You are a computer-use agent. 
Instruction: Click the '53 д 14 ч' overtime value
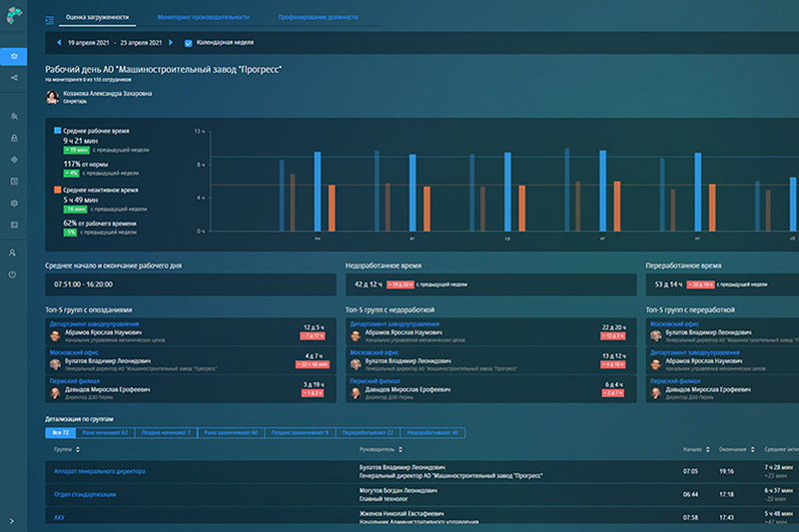[668, 284]
